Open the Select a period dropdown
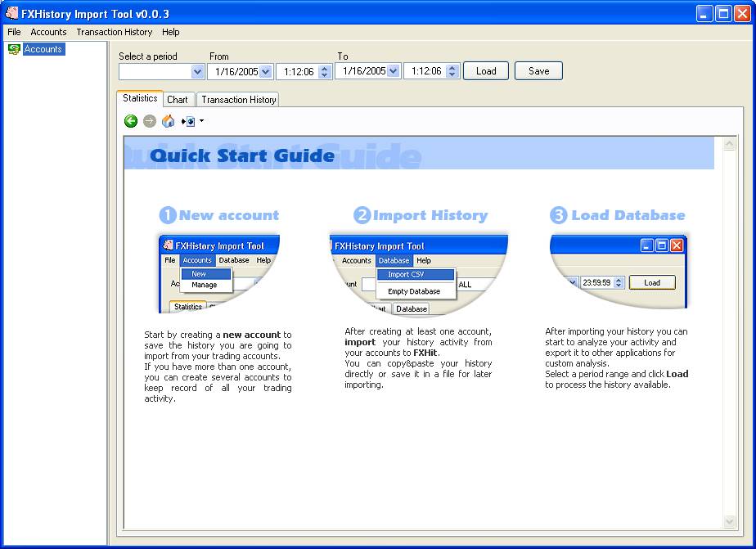756x549 pixels. (x=197, y=72)
